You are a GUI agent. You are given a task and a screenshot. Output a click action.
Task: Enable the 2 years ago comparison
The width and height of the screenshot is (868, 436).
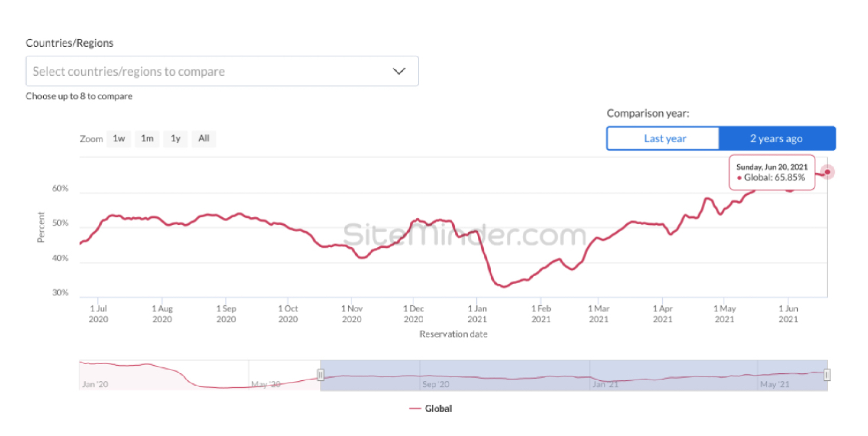[776, 138]
